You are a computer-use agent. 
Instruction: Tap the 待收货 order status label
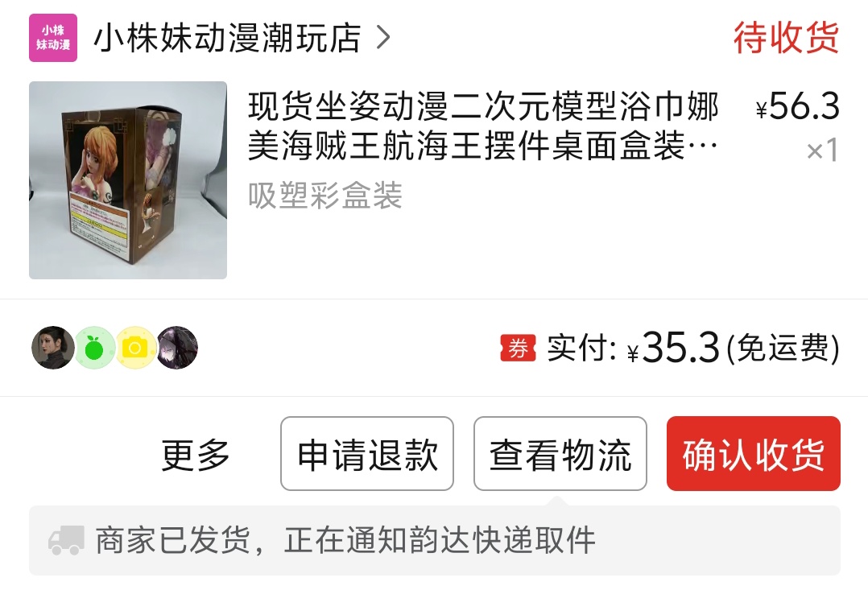click(786, 38)
